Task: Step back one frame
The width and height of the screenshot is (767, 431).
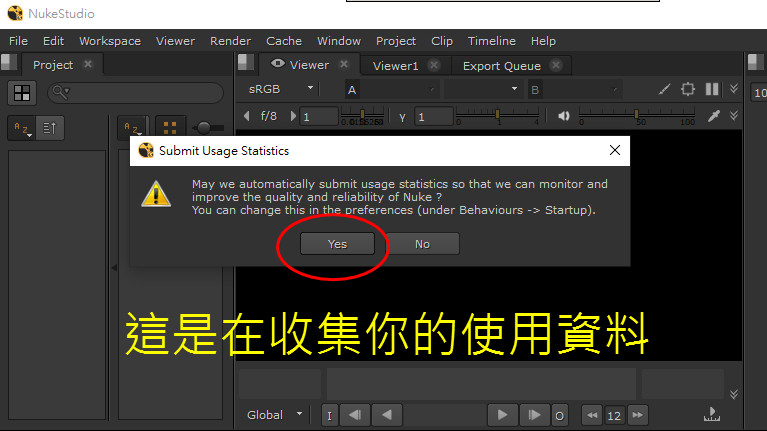Action: pyautogui.click(x=355, y=415)
